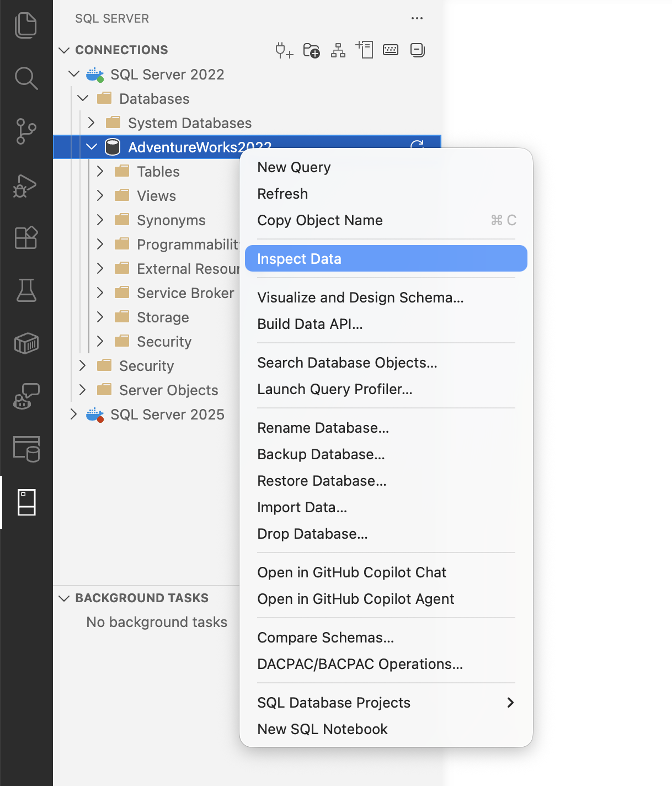Choose Open in GitHub Copilot Agent

tap(386, 599)
